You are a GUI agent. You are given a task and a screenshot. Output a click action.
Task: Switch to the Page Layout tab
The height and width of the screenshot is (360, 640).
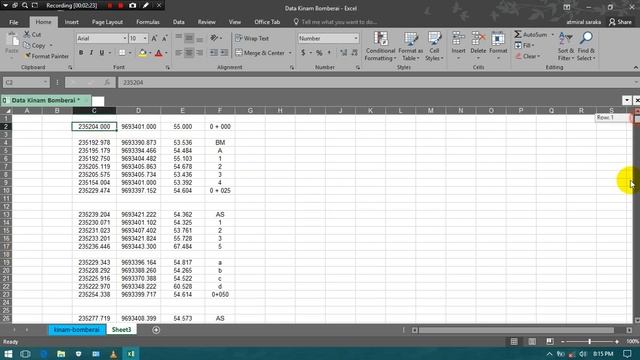[107, 22]
